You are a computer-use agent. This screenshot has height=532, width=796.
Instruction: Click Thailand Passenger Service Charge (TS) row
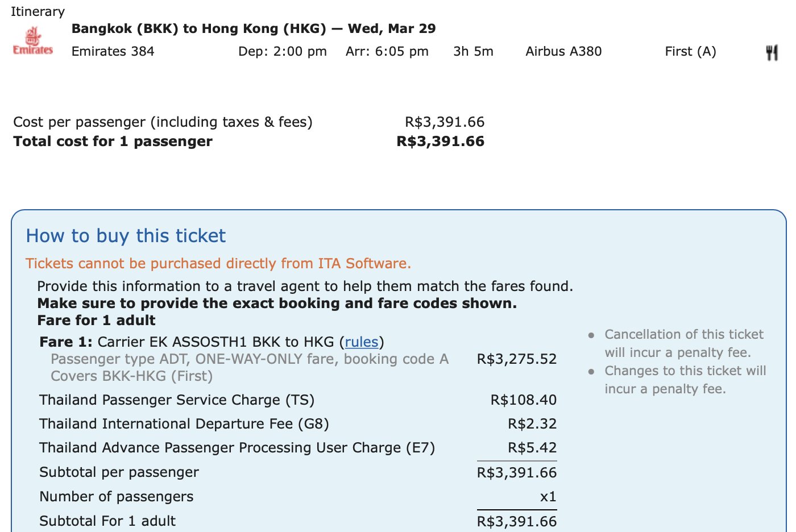pyautogui.click(x=298, y=400)
